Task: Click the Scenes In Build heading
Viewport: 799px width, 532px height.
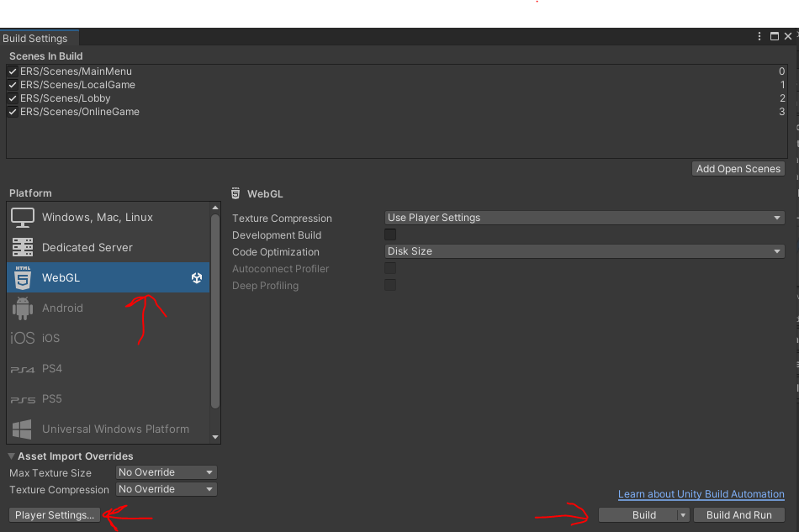Action: pyautogui.click(x=46, y=56)
